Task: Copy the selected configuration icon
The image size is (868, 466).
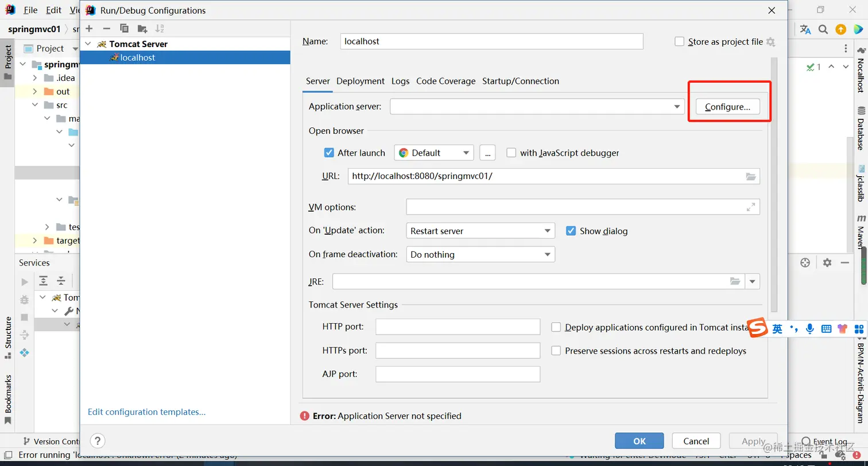Action: pos(124,28)
